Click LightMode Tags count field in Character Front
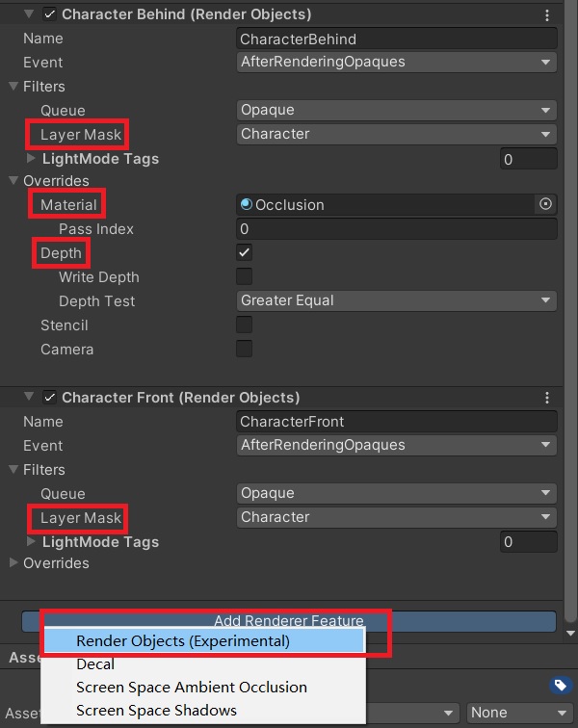The image size is (578, 728). coord(528,541)
